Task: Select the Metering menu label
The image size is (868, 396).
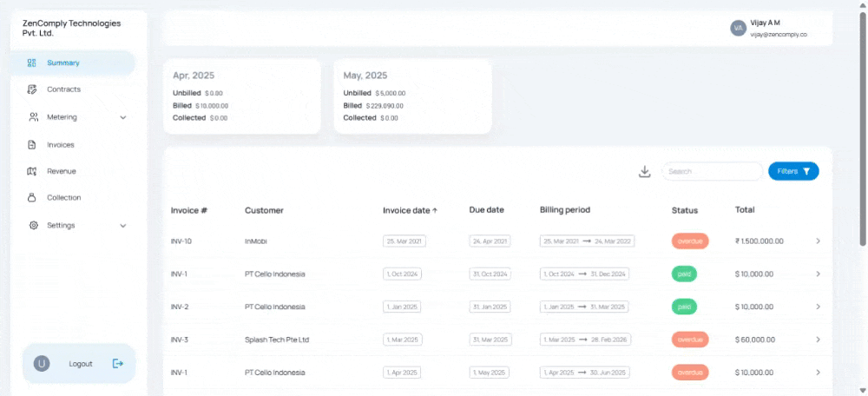Action: tap(62, 117)
